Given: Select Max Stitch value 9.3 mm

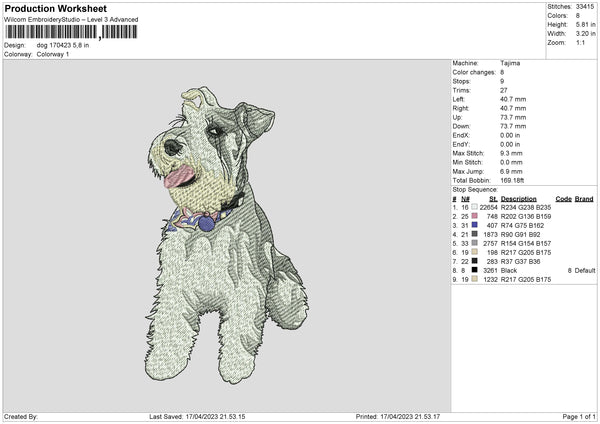Looking at the screenshot, I should (x=511, y=153).
